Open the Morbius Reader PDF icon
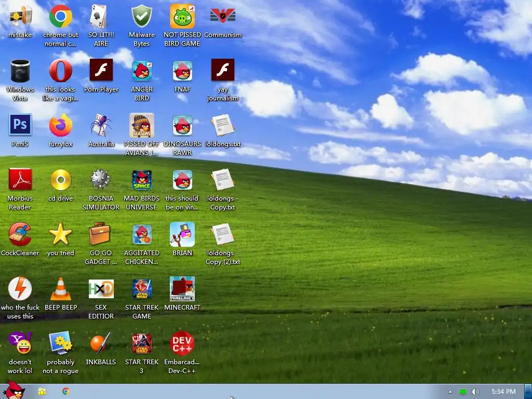This screenshot has height=399, width=532. (x=20, y=179)
